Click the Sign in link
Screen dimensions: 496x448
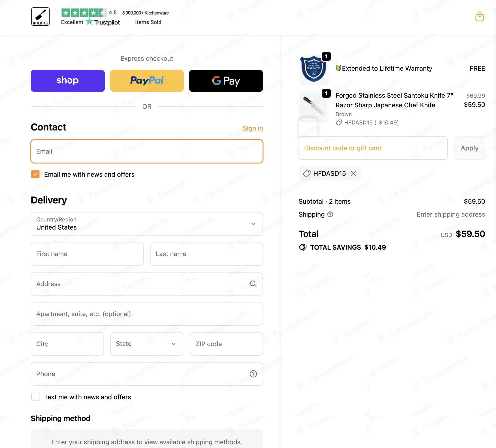pos(253,128)
